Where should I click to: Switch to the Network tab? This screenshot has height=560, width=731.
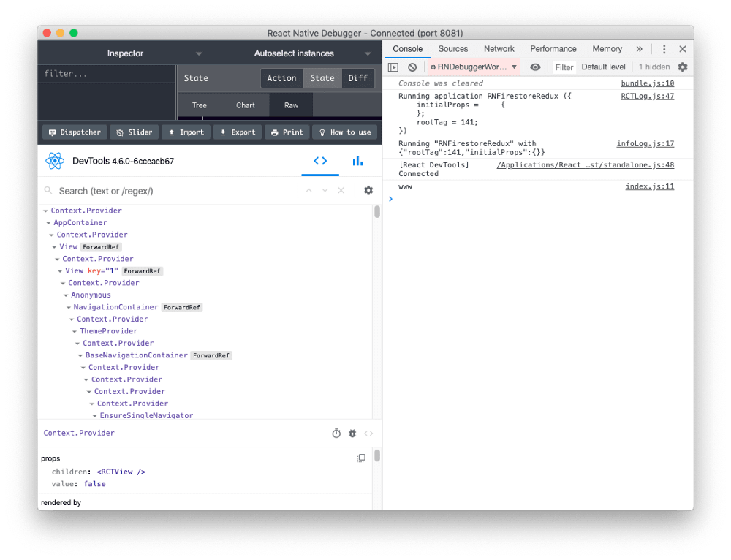(499, 49)
